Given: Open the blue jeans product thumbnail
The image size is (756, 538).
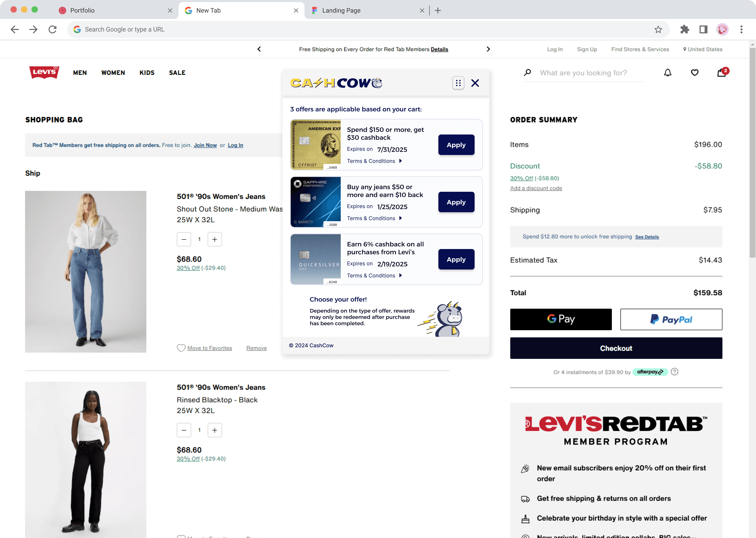Looking at the screenshot, I should pos(86,272).
